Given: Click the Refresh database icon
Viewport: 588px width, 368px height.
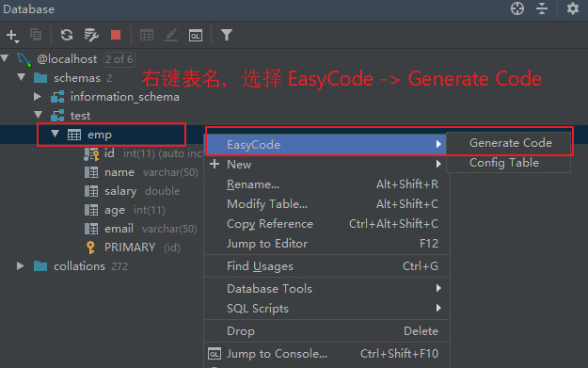Looking at the screenshot, I should 67,35.
